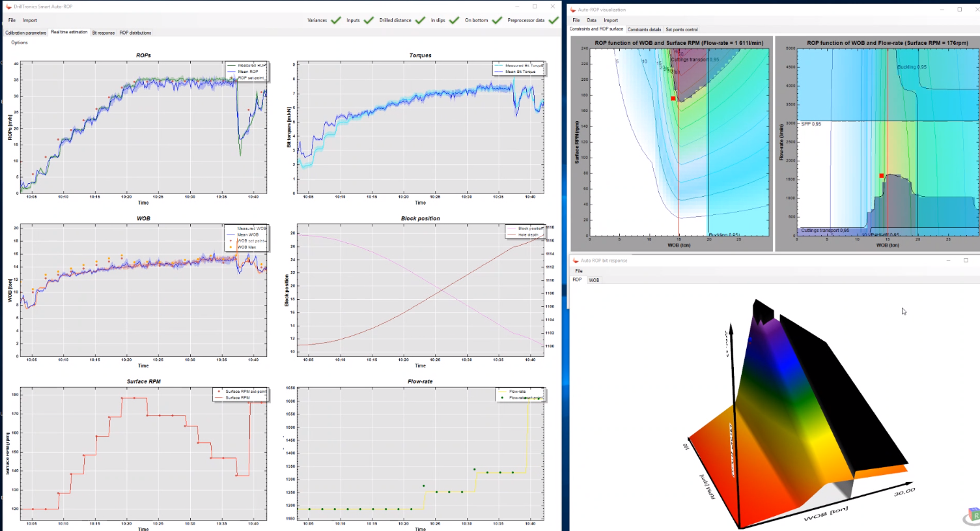Click the ROPs chart legend box
The image size is (980, 531).
[247, 72]
